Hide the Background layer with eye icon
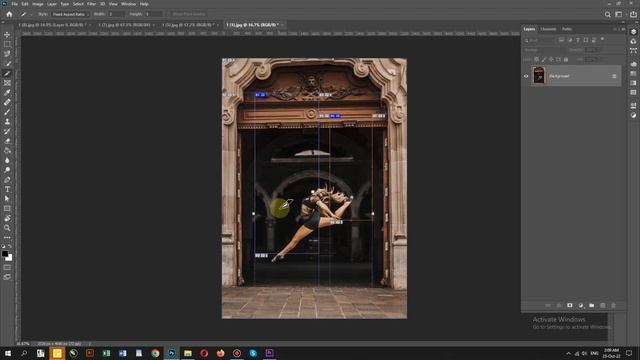 pyautogui.click(x=526, y=76)
